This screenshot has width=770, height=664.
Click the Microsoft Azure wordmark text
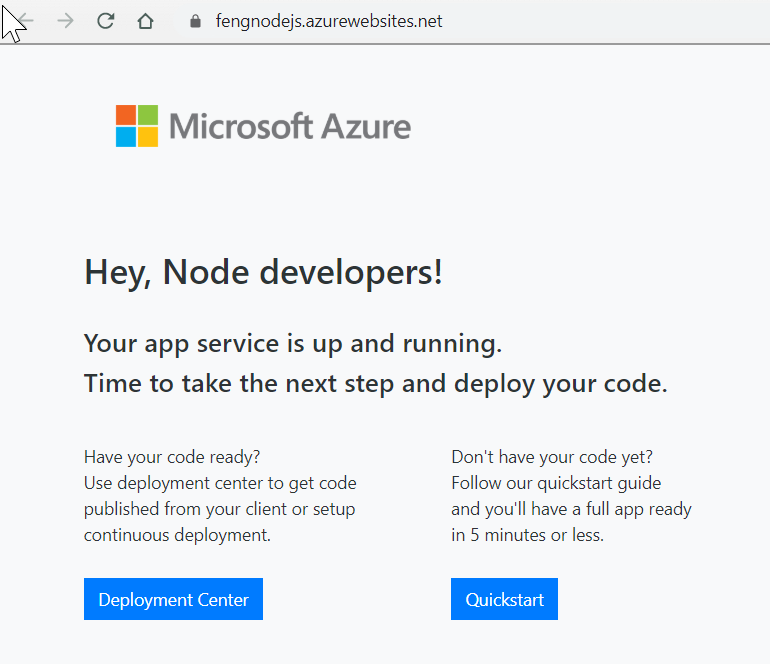(290, 126)
